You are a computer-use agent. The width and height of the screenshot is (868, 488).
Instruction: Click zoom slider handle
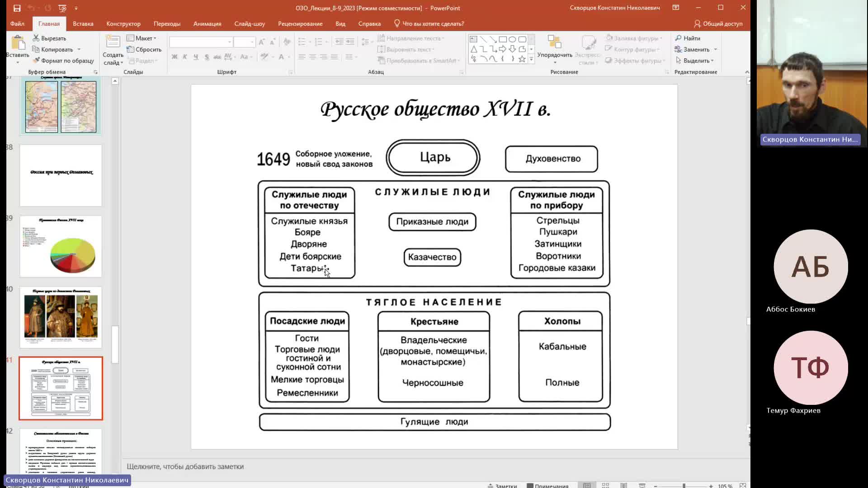coord(684,486)
